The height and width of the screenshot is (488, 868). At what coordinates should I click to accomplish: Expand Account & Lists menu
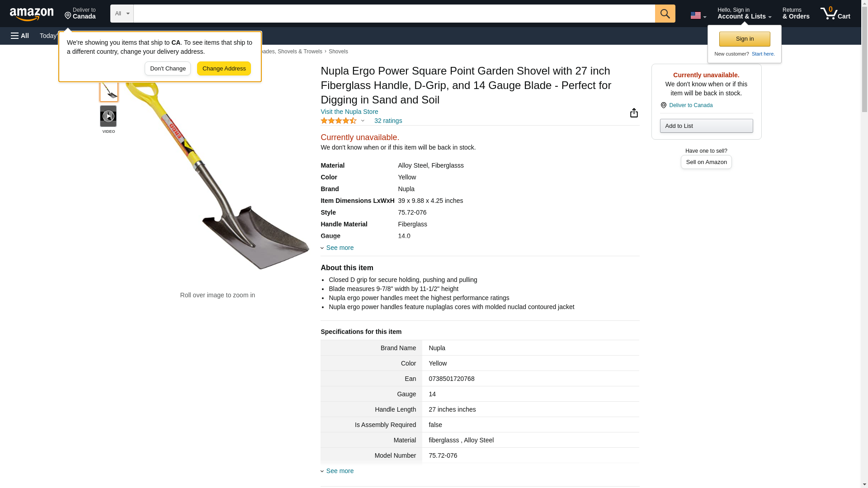coord(744,14)
